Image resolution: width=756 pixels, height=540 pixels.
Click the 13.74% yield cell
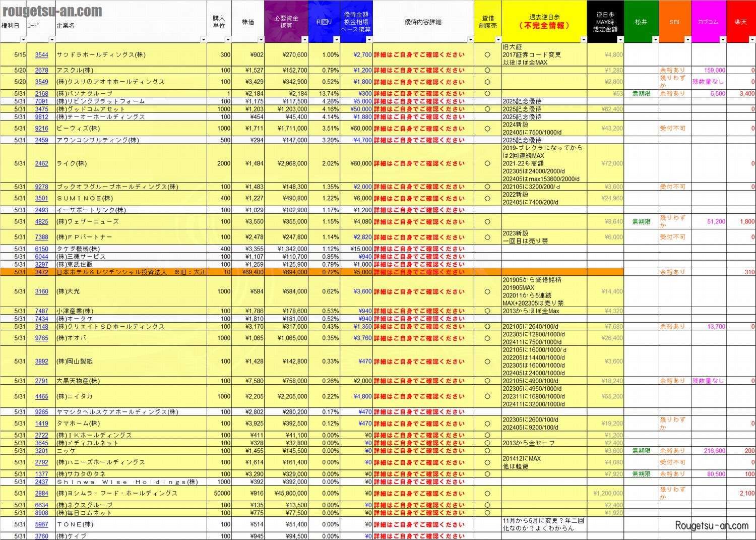pos(324,94)
